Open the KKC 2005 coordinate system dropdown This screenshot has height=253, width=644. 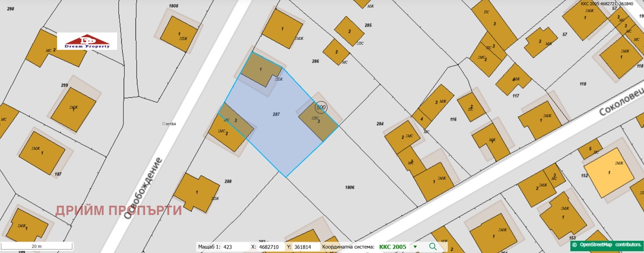[415, 247]
